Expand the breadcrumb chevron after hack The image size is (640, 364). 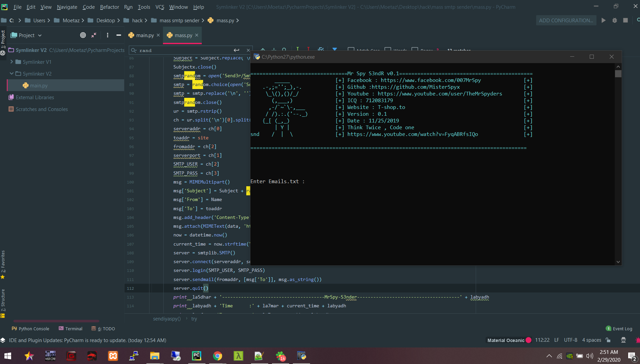146,20
